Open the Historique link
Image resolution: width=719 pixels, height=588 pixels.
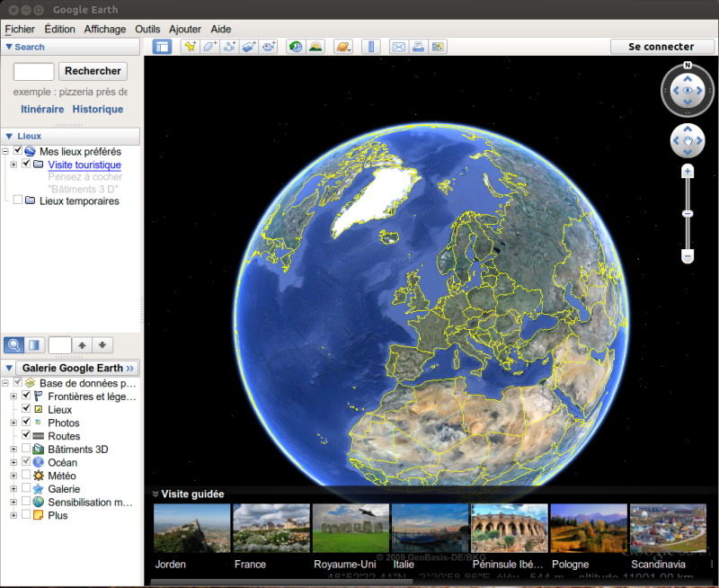coord(98,109)
